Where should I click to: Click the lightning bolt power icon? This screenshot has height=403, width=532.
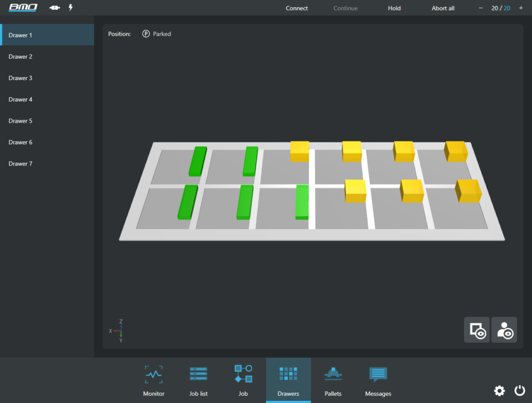point(71,7)
